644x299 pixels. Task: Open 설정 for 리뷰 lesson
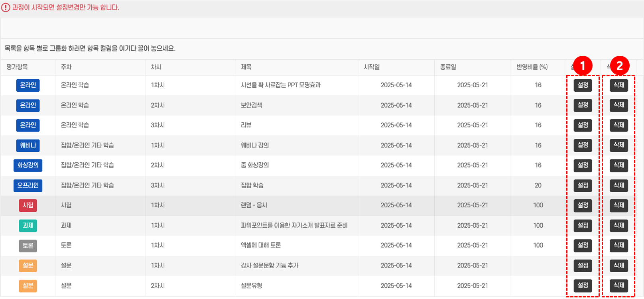[x=583, y=125]
